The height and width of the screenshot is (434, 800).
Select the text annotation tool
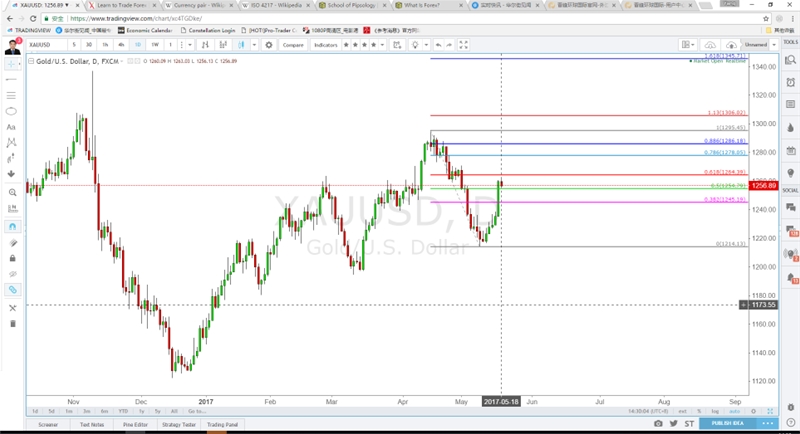(11, 127)
